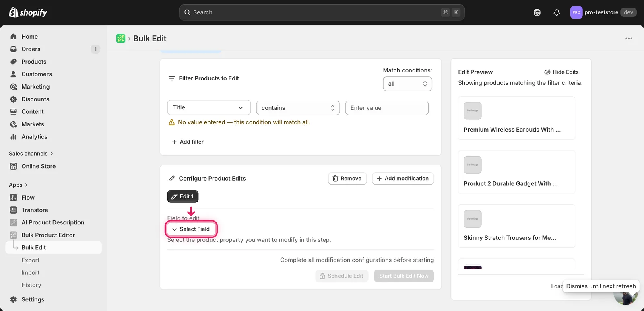This screenshot has height=311, width=644.
Task: Click the Enter value input field
Action: (x=387, y=108)
